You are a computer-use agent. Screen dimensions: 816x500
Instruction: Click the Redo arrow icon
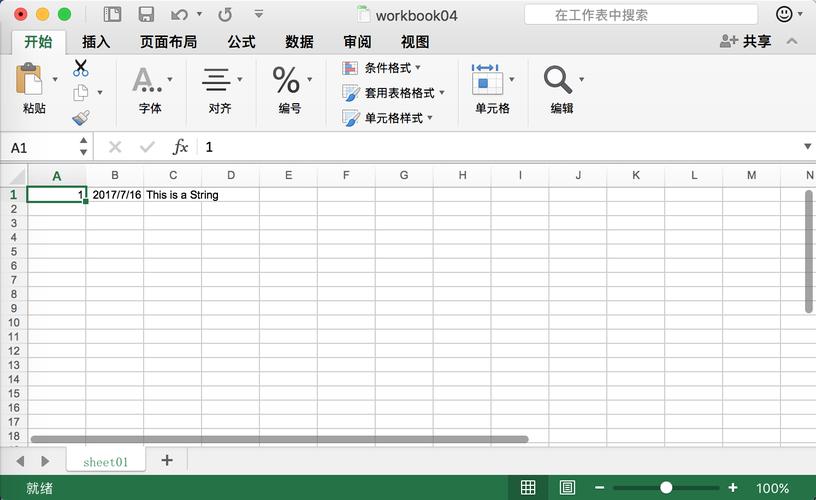225,15
